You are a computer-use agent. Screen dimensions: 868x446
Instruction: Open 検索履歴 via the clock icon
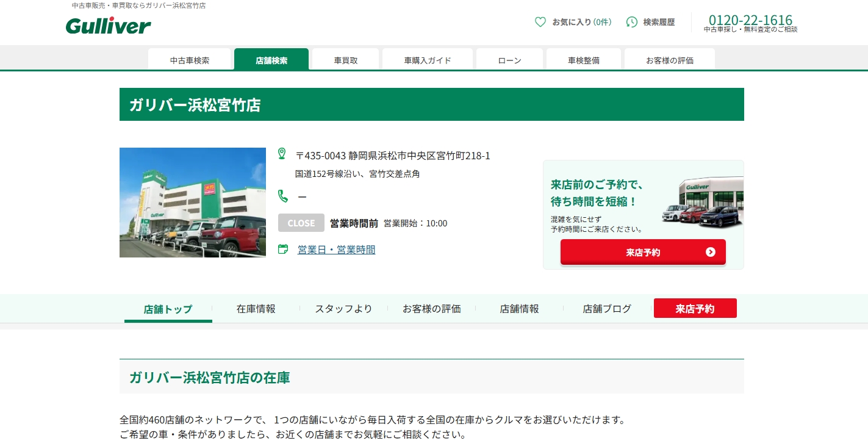coord(631,22)
